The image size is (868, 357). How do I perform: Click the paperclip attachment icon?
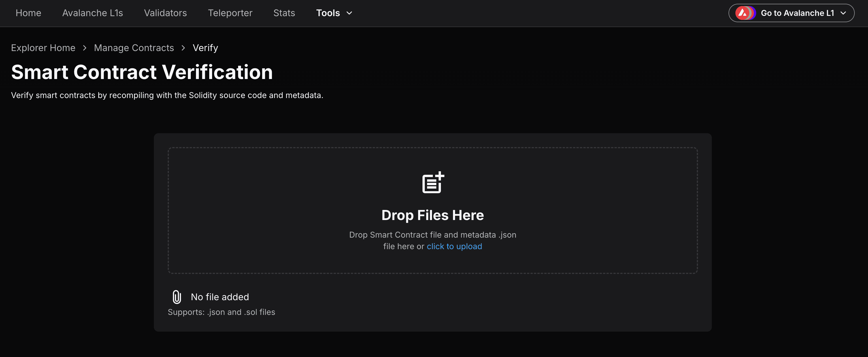[177, 297]
